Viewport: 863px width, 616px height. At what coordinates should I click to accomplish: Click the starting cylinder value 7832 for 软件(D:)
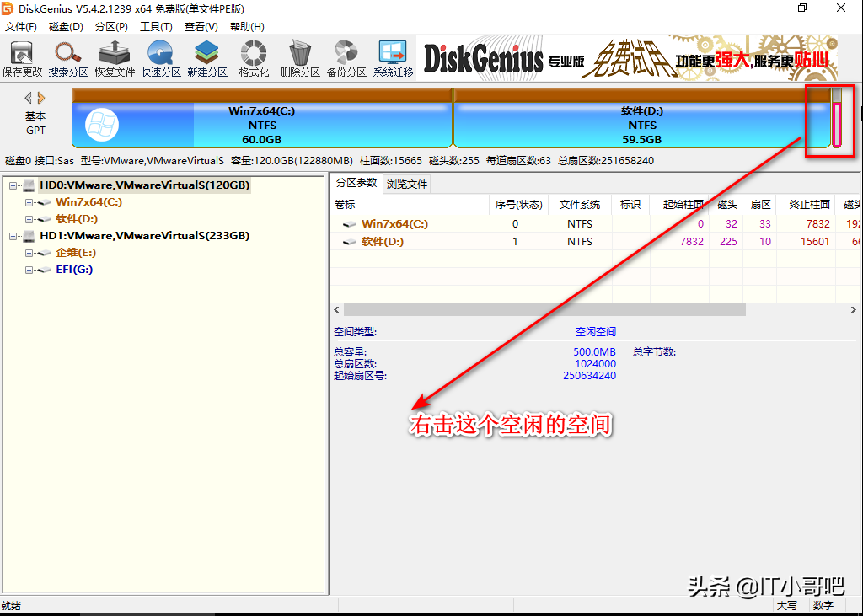click(x=692, y=242)
